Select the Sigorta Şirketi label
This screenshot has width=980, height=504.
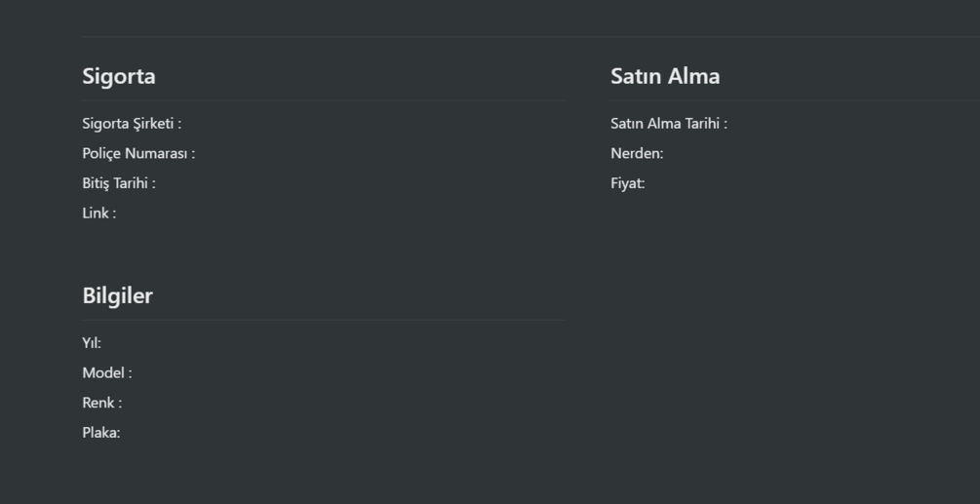tap(132, 124)
